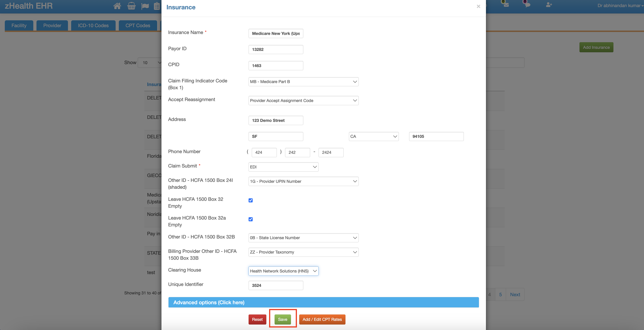
Task: Click the zHealth EHR logo
Action: pyautogui.click(x=29, y=6)
